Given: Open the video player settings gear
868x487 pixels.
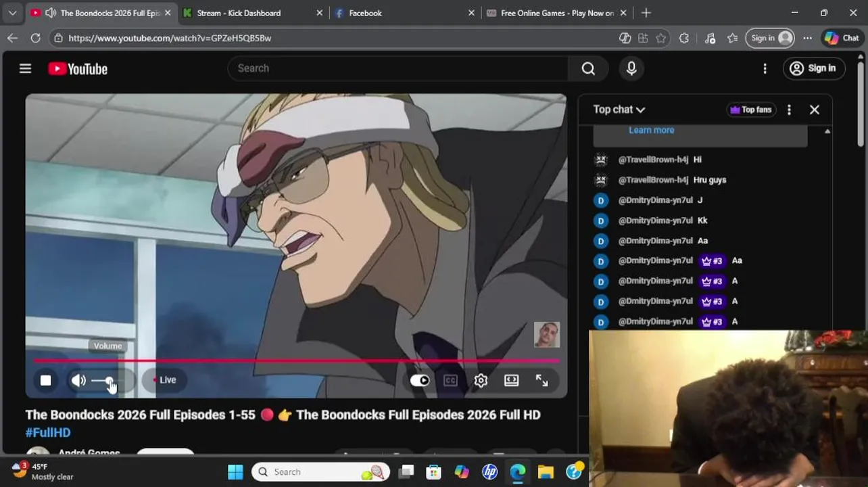Looking at the screenshot, I should (x=481, y=380).
